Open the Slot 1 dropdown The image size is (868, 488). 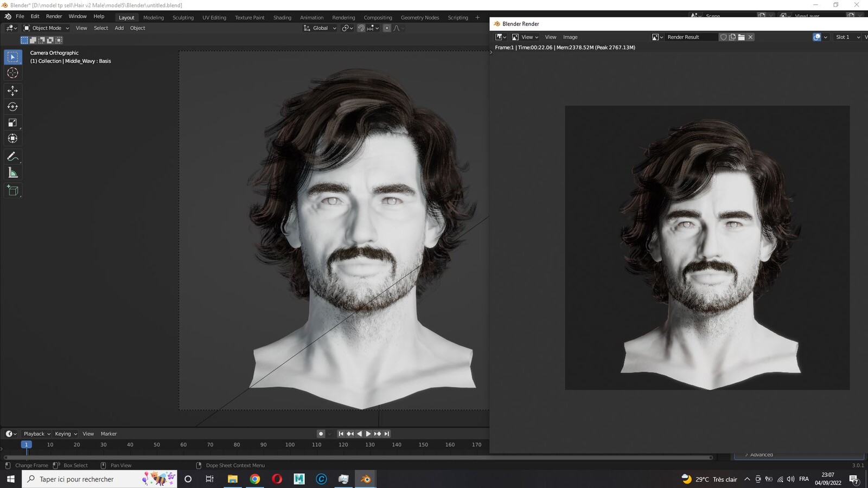tap(847, 37)
